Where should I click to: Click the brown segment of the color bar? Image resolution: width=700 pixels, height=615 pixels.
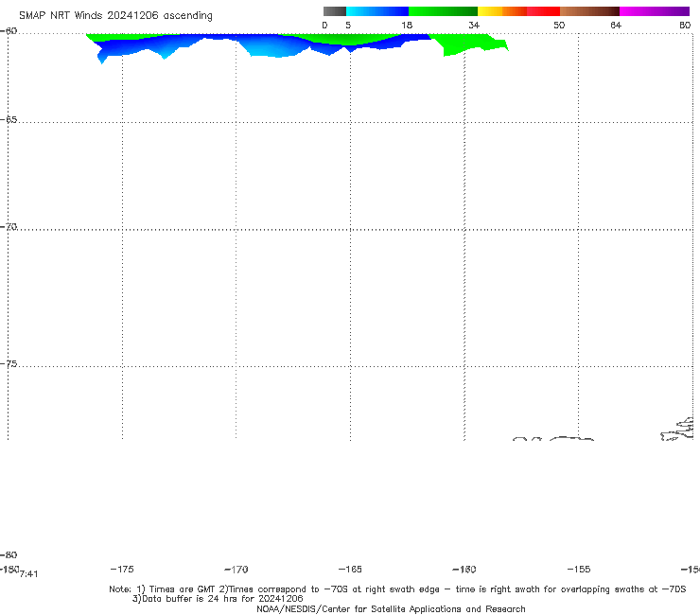[589, 11]
